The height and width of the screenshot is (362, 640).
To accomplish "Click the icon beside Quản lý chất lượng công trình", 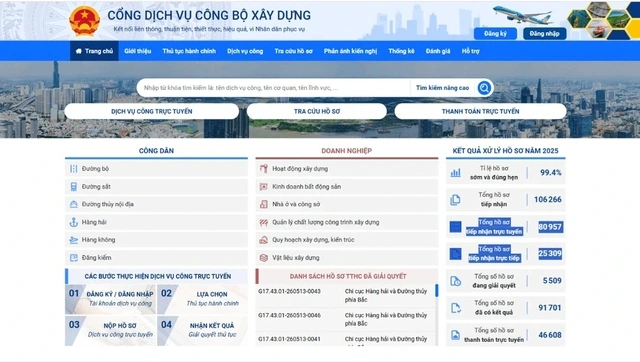I will pyautogui.click(x=264, y=222).
